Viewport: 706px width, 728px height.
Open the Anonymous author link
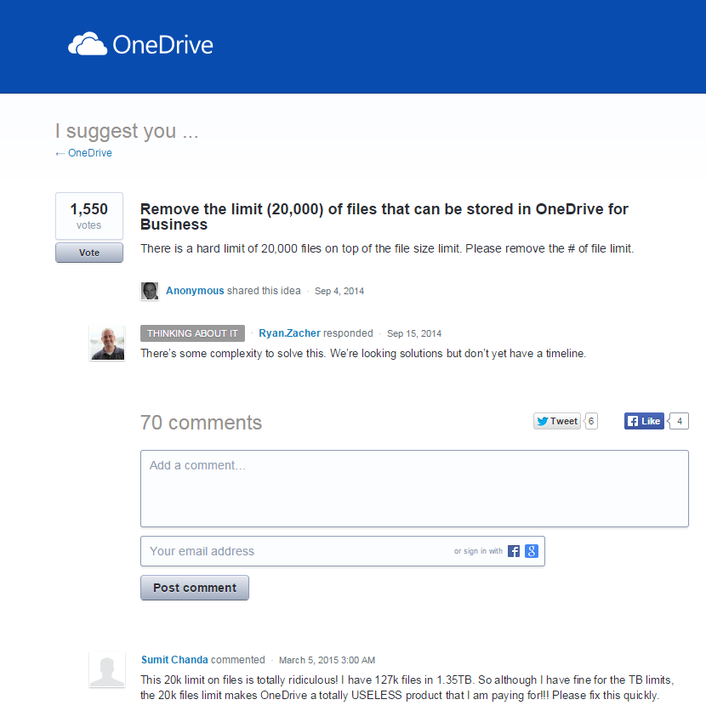pyautogui.click(x=195, y=291)
